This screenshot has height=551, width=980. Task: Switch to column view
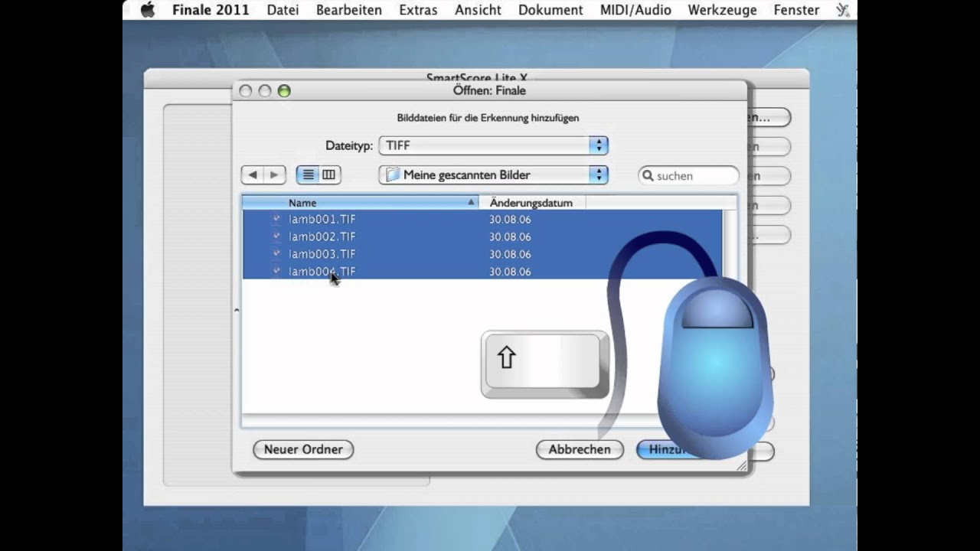click(x=329, y=175)
